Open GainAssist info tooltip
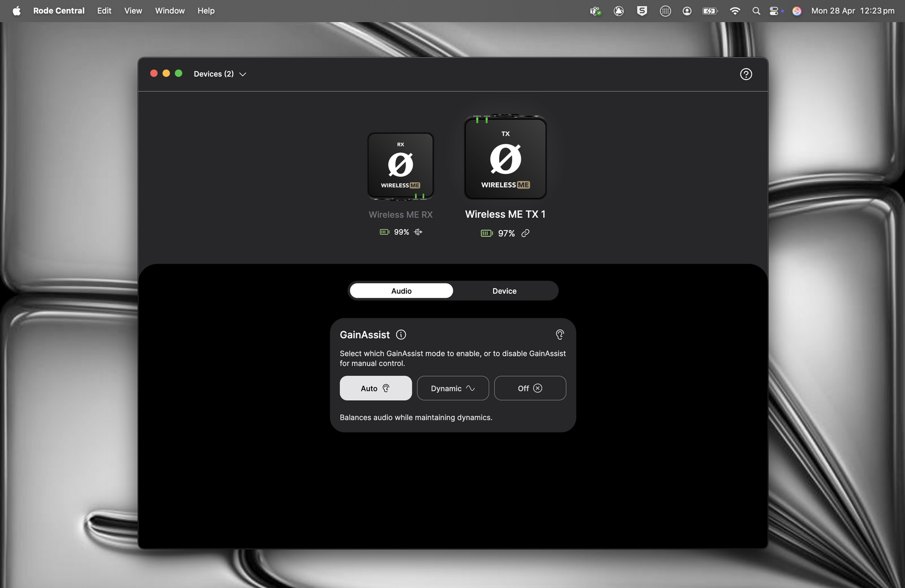905x588 pixels. click(x=401, y=334)
